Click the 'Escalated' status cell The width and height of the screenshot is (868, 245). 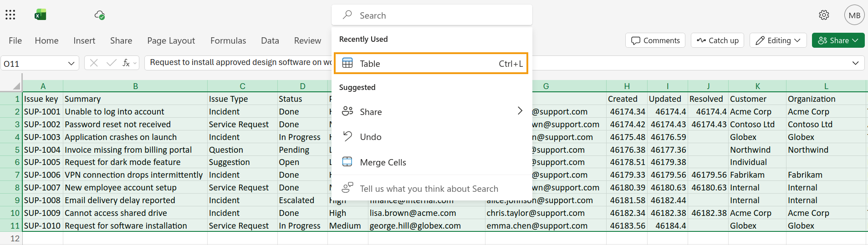pos(302,200)
